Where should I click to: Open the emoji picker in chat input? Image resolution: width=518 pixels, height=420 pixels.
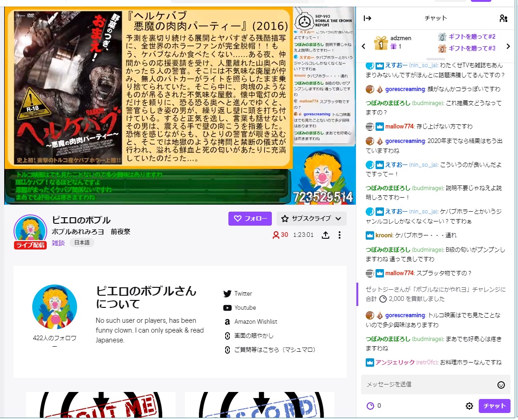[x=501, y=385]
